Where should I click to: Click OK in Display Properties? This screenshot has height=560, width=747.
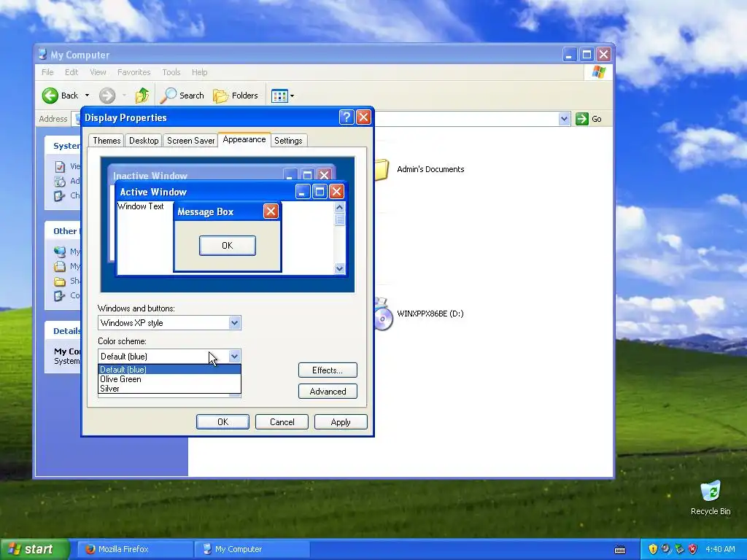(x=222, y=422)
